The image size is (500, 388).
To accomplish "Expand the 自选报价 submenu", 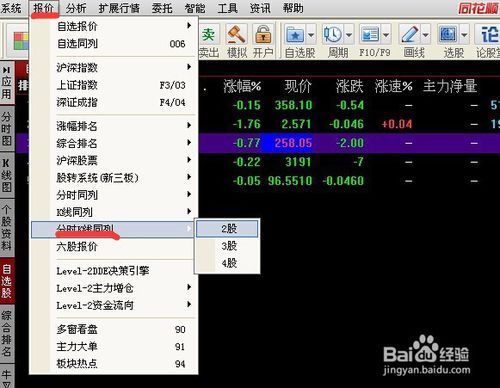I will pyautogui.click(x=113, y=26).
